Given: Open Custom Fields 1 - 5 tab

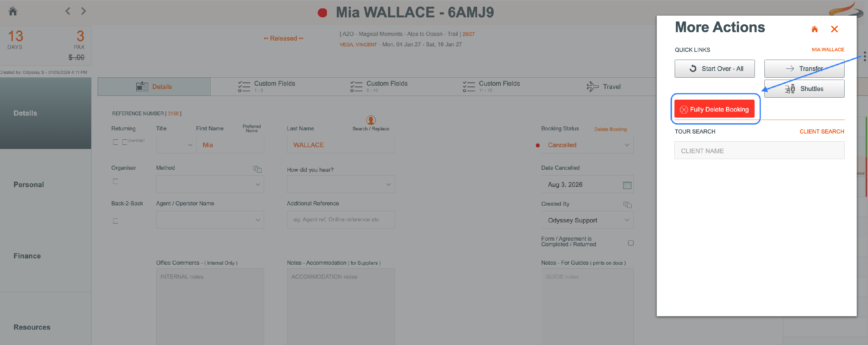Looking at the screenshot, I should [x=266, y=86].
